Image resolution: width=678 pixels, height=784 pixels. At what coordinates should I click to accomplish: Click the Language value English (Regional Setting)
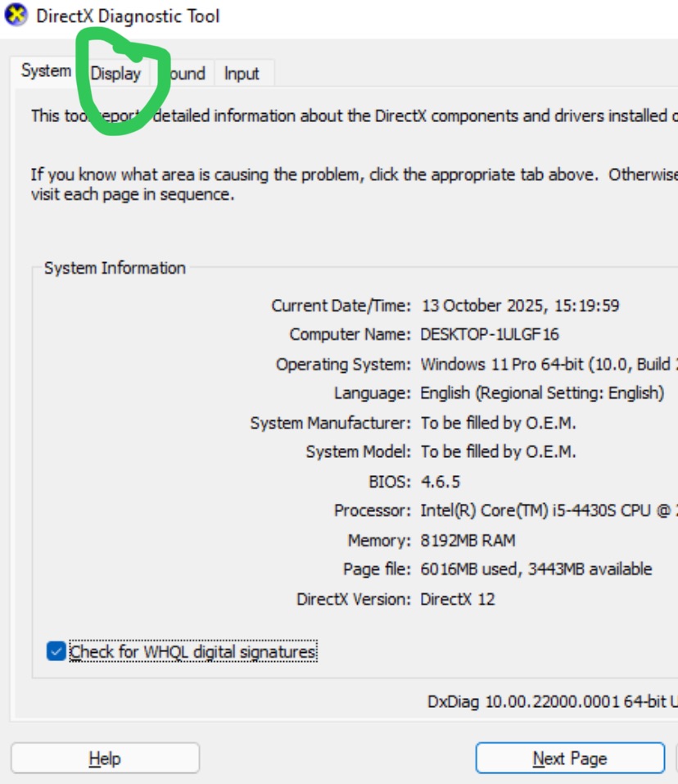pos(542,393)
